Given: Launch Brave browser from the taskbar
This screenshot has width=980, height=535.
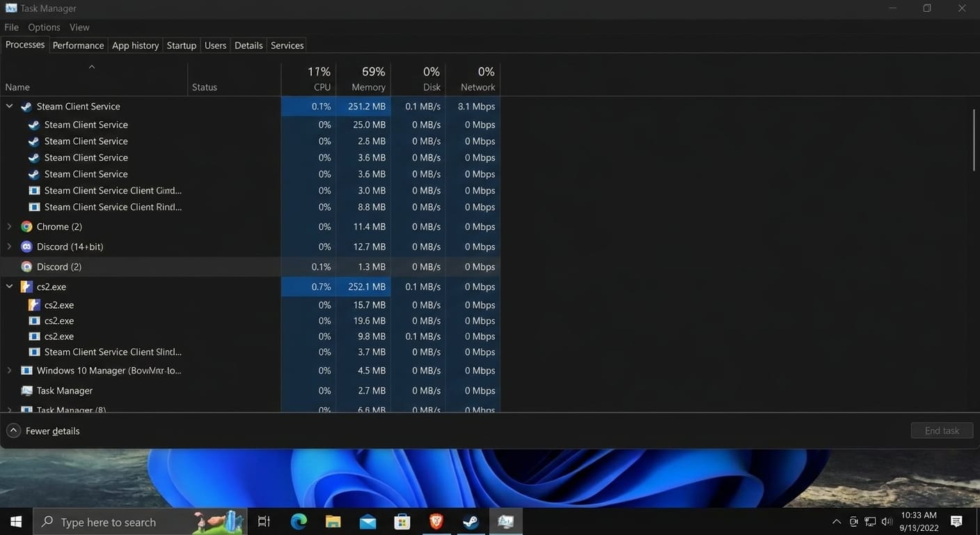Looking at the screenshot, I should coord(436,522).
